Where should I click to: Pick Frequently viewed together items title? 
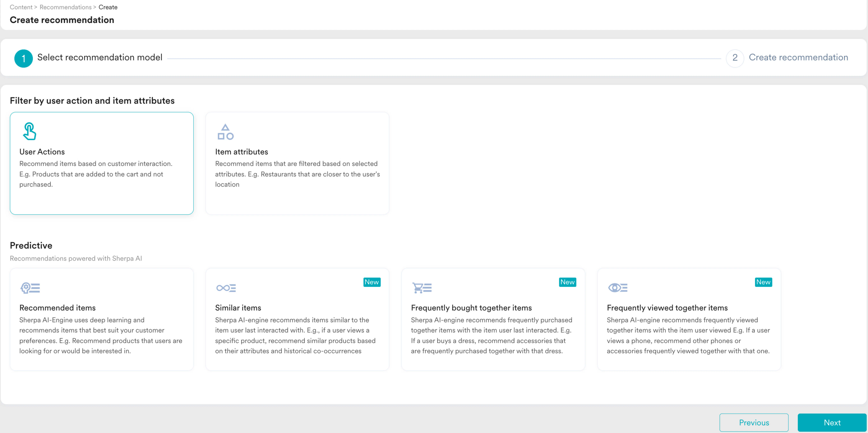pyautogui.click(x=667, y=308)
